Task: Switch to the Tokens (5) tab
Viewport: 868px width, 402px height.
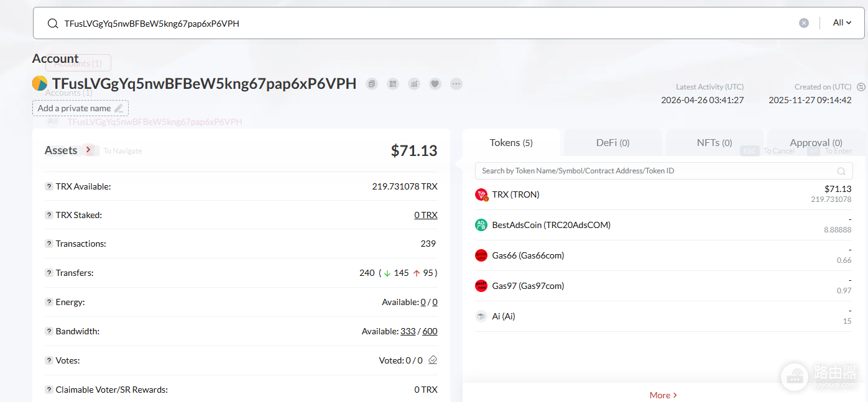Action: (x=511, y=143)
